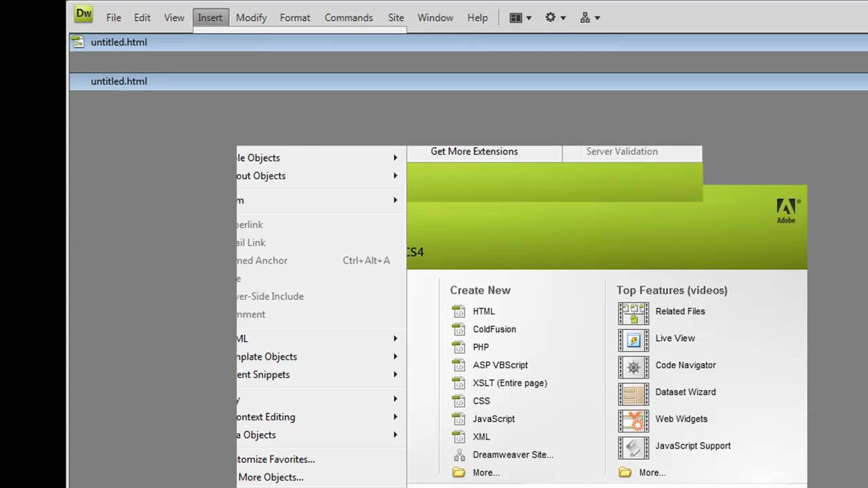Open the Window menu
This screenshot has height=488, width=868.
click(x=435, y=18)
